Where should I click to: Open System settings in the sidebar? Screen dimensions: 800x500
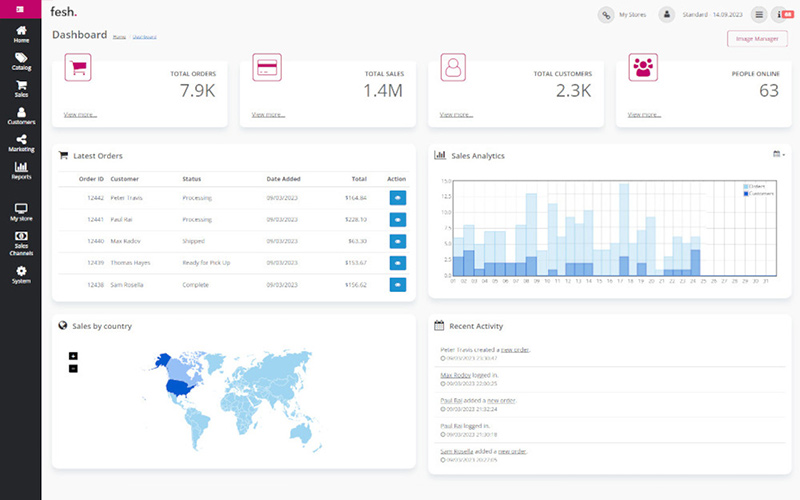coord(20,275)
